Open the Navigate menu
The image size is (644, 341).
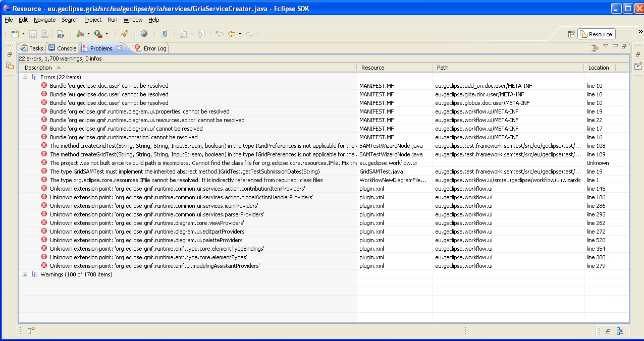point(45,20)
